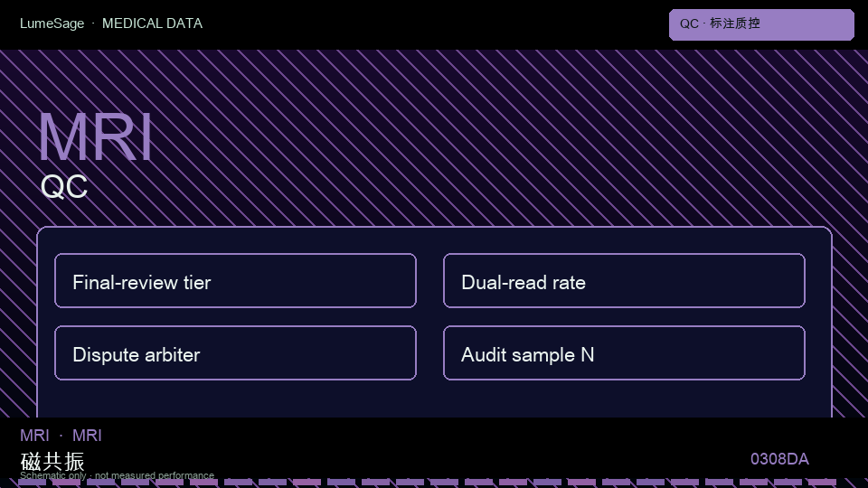
Task: Click the striped background right of MRI heading
Action: [x=443, y=137]
